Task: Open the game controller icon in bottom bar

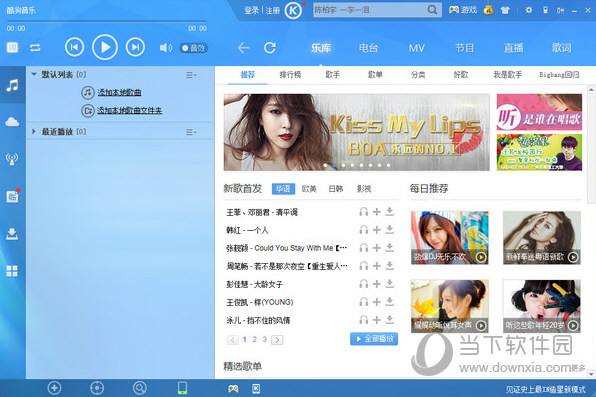Action: pyautogui.click(x=233, y=389)
